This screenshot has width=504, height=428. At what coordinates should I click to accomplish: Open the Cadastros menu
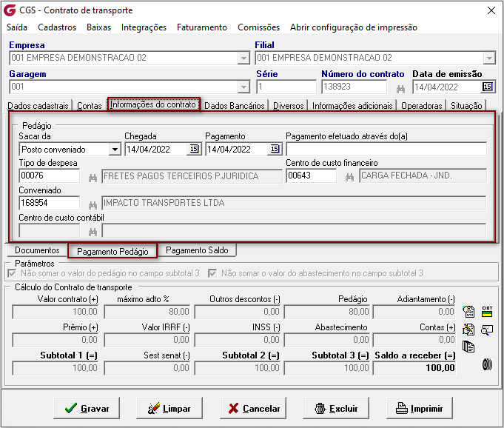point(57,27)
